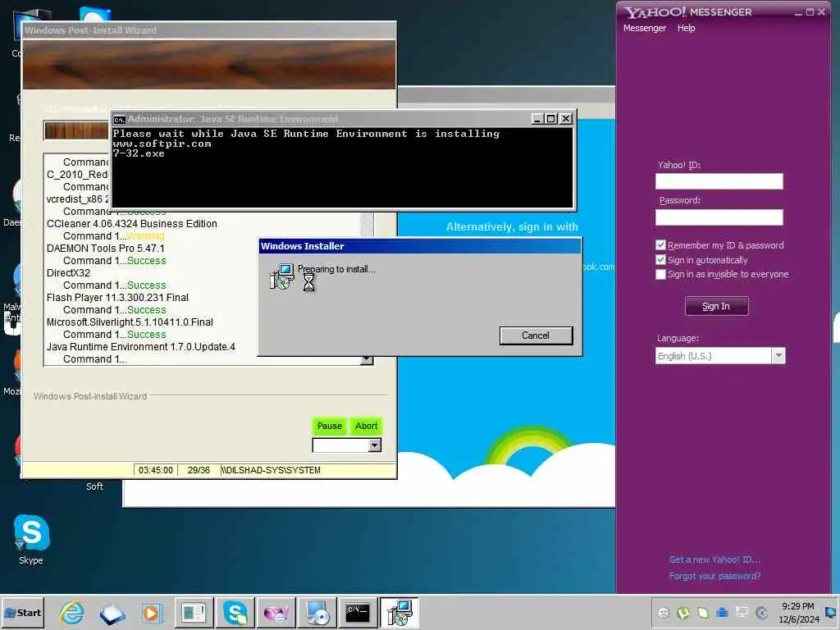Open the network connection tray icon
840x630 pixels.
[742, 612]
